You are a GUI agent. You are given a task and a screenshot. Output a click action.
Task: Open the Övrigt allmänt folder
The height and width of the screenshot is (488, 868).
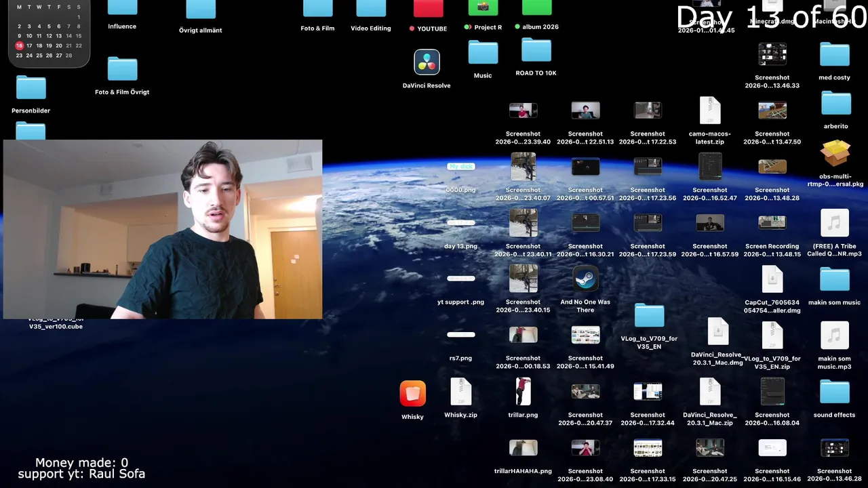(201, 9)
